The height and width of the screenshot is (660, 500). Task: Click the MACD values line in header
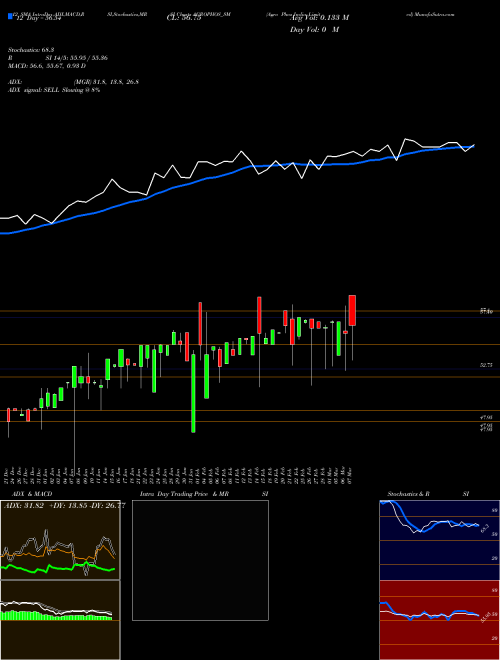[47, 66]
